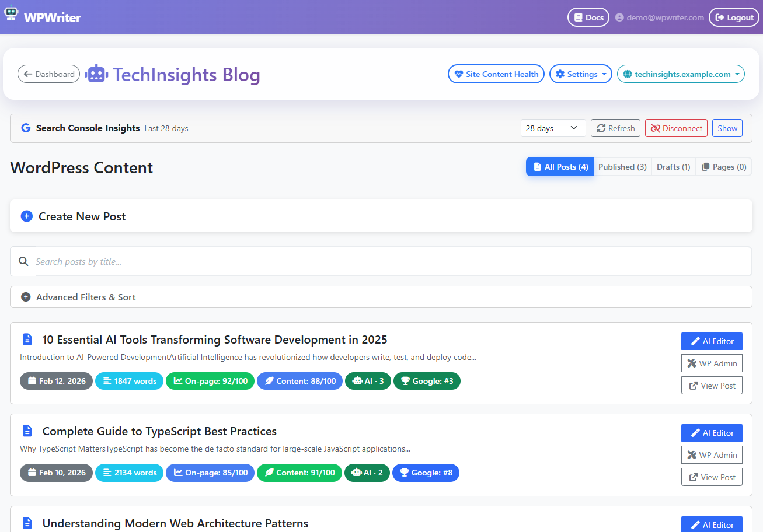Select the 28 days time range dropdown
This screenshot has height=532, width=763.
click(x=553, y=128)
